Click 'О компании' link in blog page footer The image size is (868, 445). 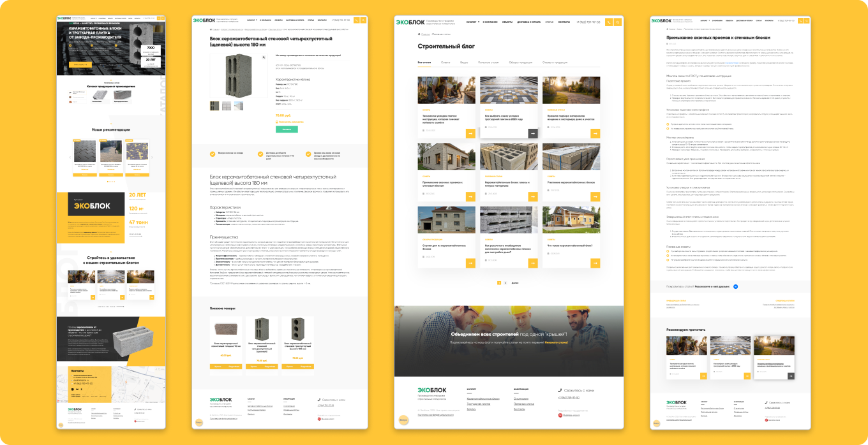click(521, 398)
